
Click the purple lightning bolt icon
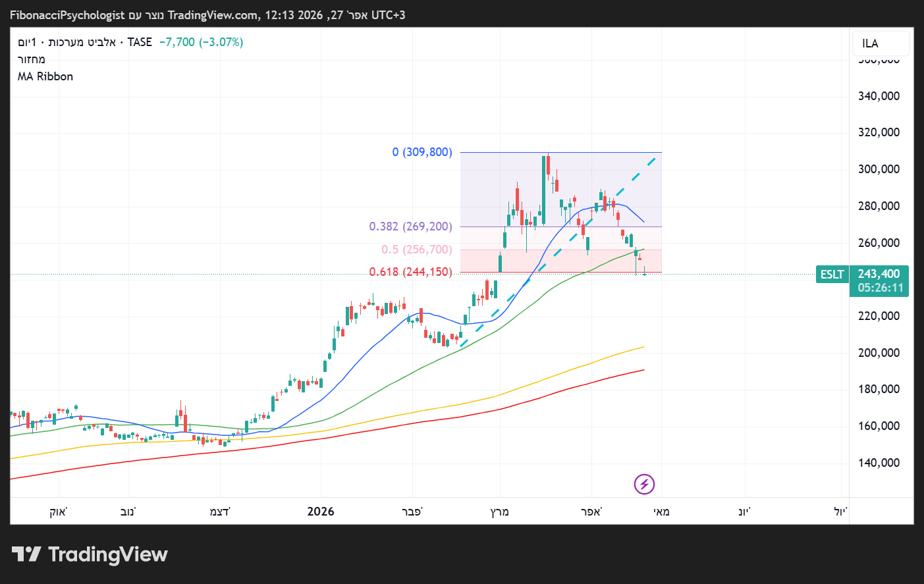[x=644, y=485]
